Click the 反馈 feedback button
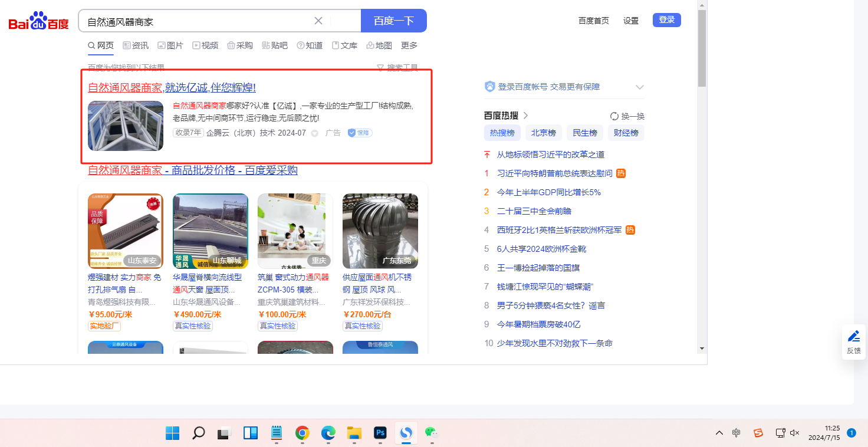 point(853,342)
